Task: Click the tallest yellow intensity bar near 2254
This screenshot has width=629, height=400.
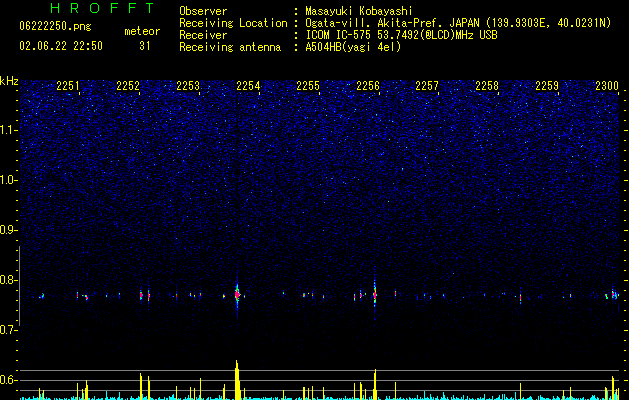Action: point(237,380)
